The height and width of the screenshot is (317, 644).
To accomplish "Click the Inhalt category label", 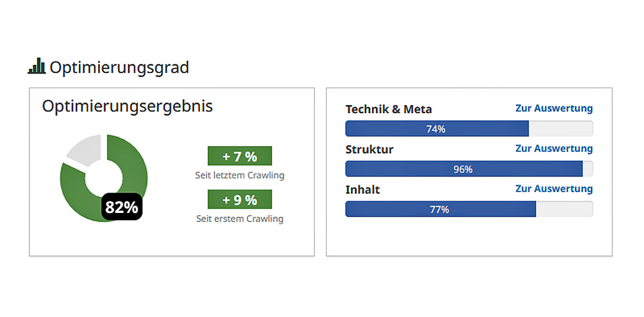I will (x=363, y=190).
